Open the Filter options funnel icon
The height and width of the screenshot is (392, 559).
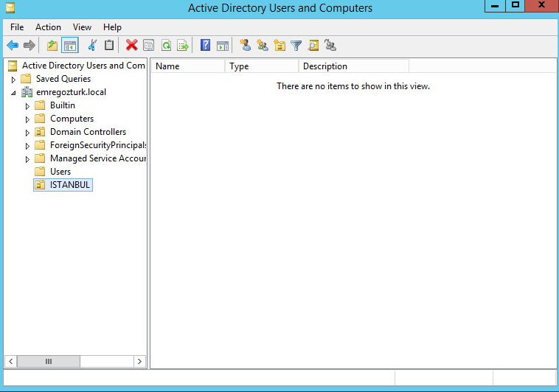296,46
